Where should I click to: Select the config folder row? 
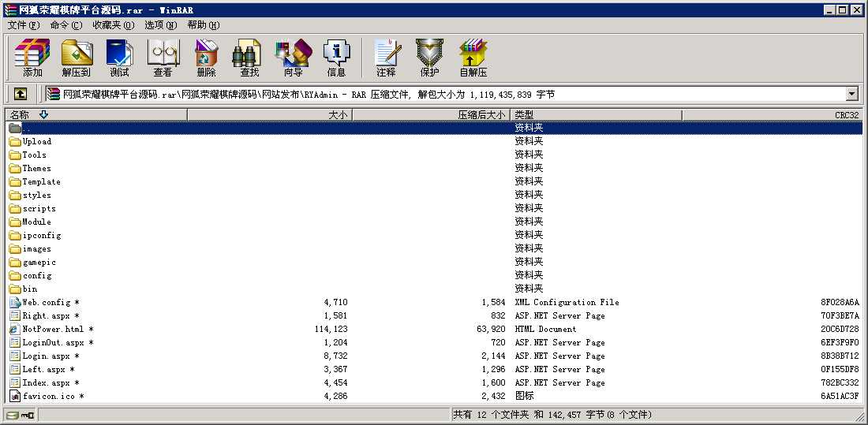pos(434,276)
